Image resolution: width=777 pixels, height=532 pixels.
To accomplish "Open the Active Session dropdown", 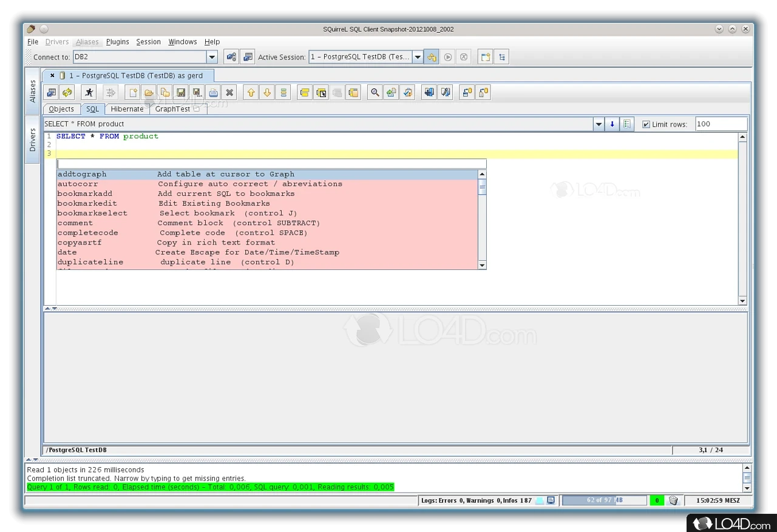I will coord(418,57).
